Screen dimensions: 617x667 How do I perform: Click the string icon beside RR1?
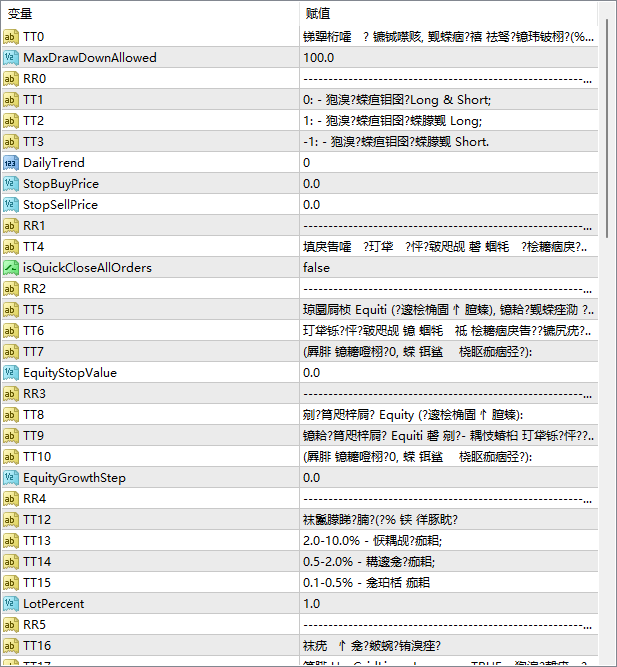click(11, 226)
